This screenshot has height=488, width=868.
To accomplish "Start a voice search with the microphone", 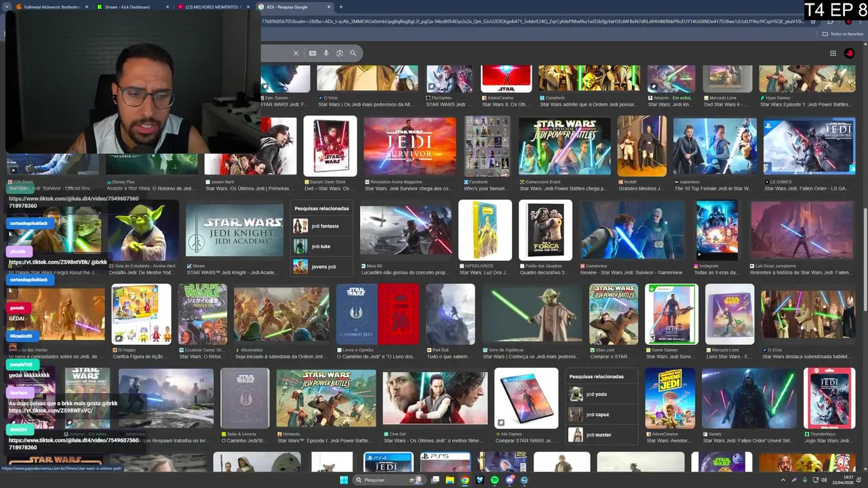I will pos(326,53).
